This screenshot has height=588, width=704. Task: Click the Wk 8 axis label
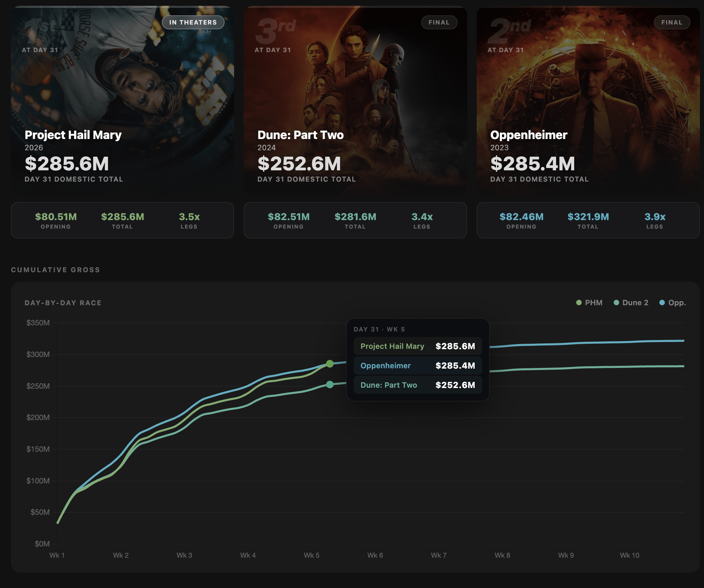tap(502, 555)
